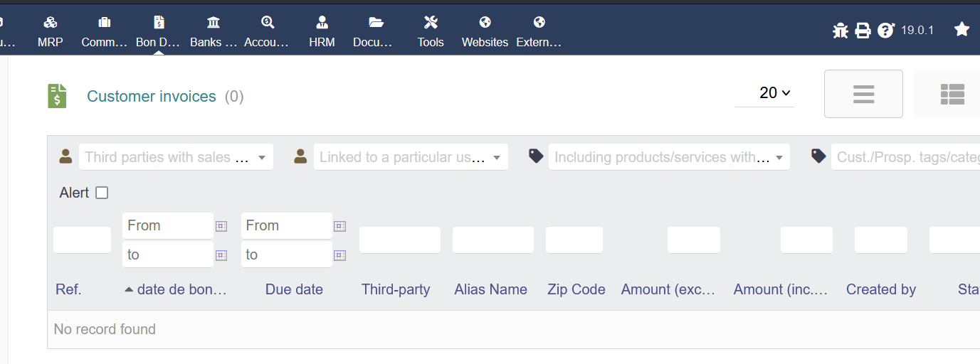Open Including products/services with tag dropdown
The width and height of the screenshot is (980, 364).
(x=669, y=157)
